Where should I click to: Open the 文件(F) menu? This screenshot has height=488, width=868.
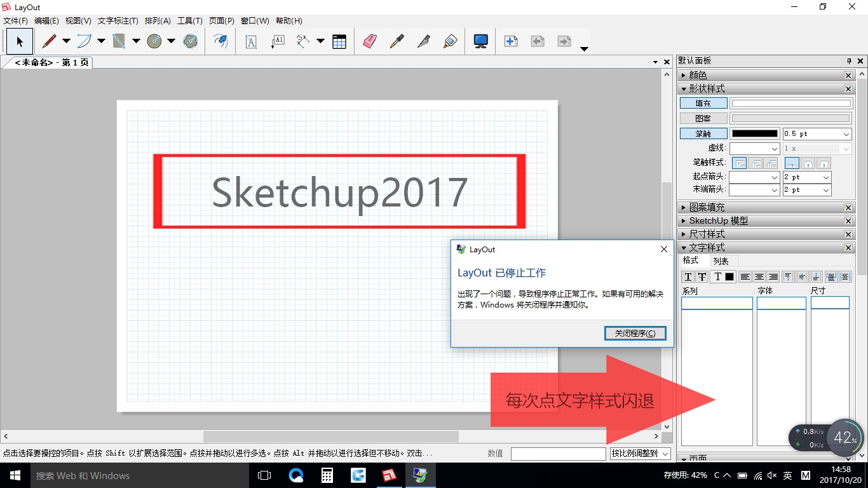[15, 21]
